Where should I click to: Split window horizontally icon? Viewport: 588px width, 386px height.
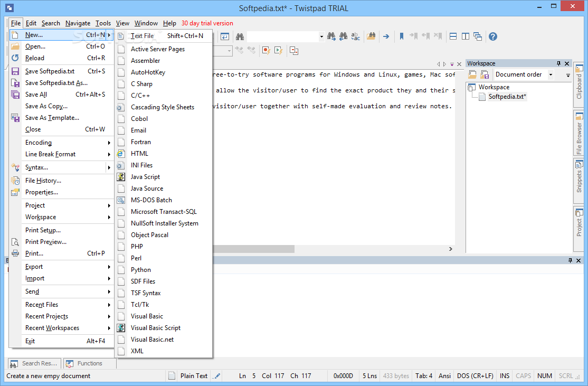tap(453, 36)
